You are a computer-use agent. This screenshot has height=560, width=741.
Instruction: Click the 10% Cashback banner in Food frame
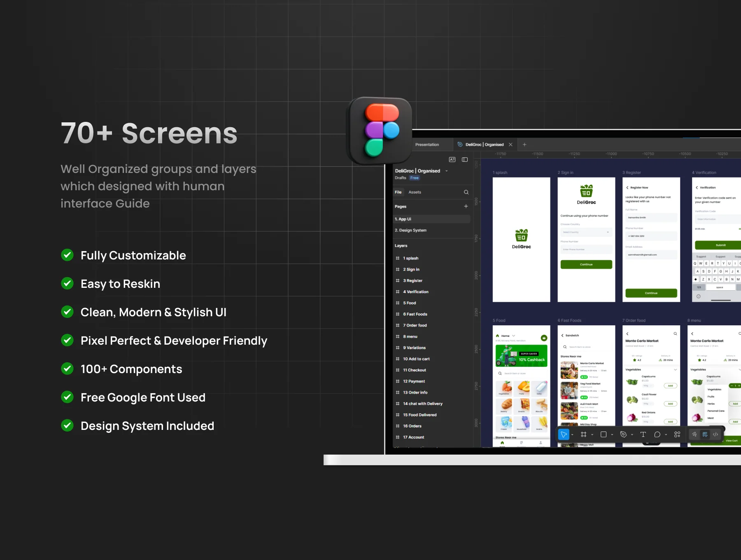coord(521,356)
